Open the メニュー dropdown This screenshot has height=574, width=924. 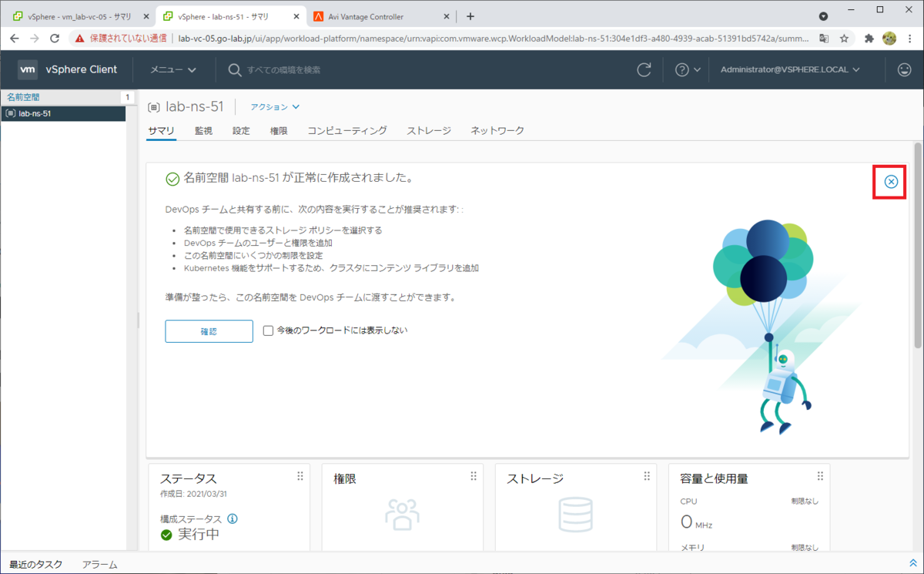click(172, 69)
